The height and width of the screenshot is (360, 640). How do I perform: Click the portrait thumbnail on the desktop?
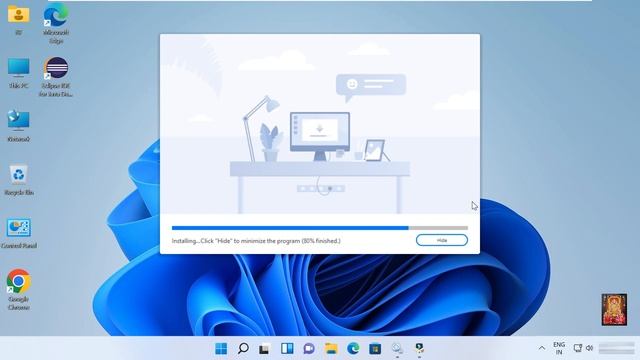point(614,309)
